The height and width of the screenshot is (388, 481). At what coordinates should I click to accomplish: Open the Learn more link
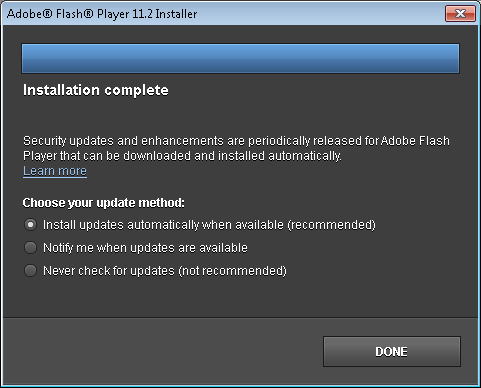tap(55, 171)
